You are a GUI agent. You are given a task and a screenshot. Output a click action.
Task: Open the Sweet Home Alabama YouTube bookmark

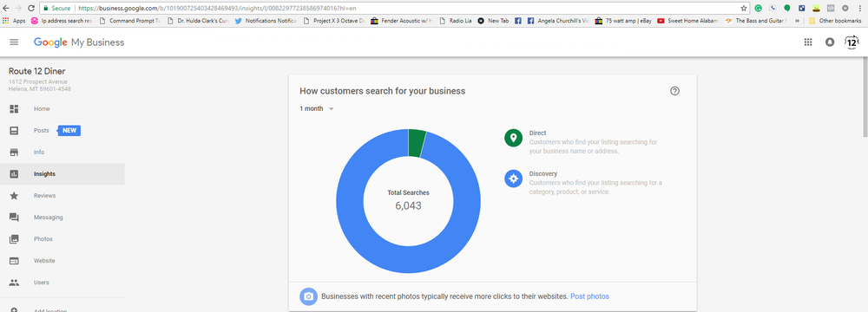(688, 21)
